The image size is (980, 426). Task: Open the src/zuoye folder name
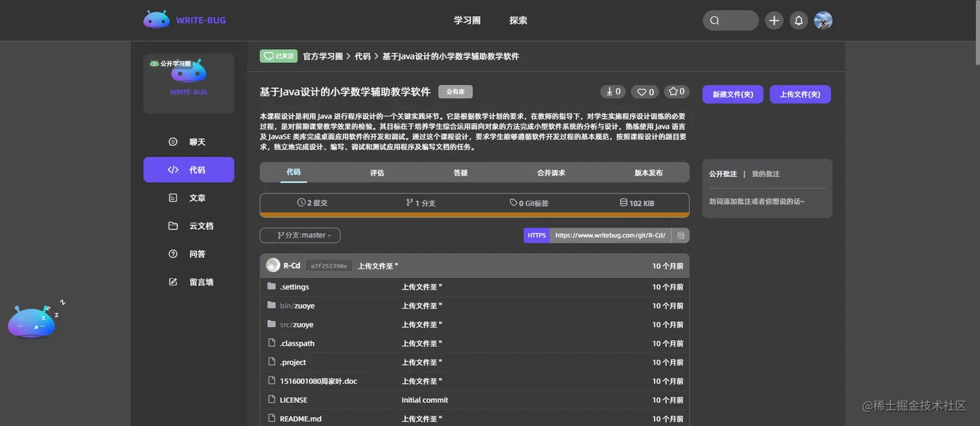[x=296, y=324]
